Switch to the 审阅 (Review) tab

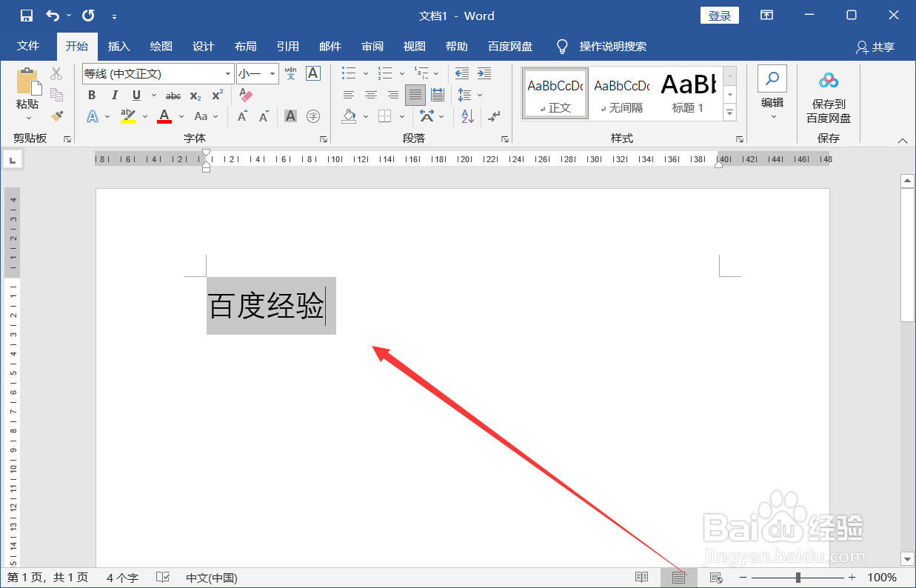click(x=372, y=46)
